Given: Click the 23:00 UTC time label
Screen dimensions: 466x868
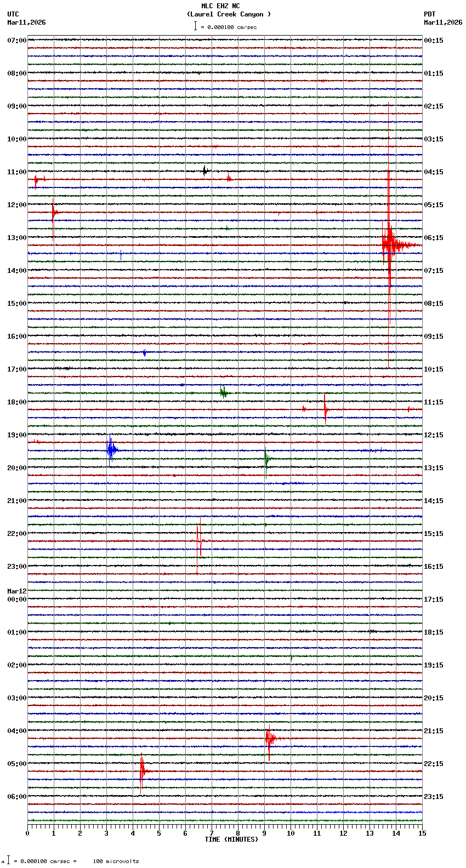Looking at the screenshot, I should (x=17, y=567).
